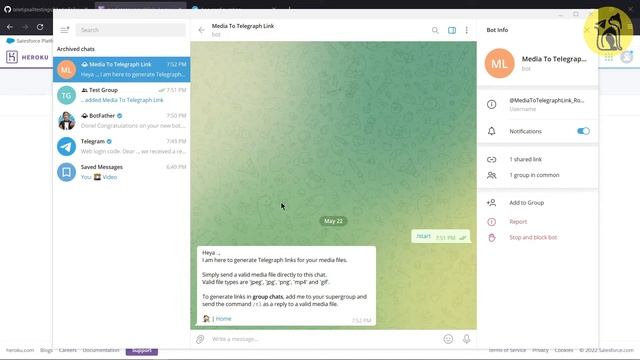Click the username info circle icon
The height and width of the screenshot is (360, 640).
pos(491,104)
